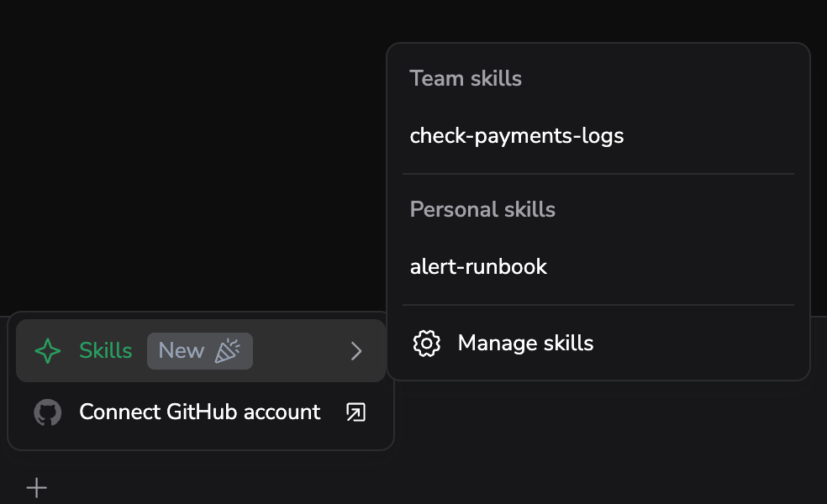The width and height of the screenshot is (827, 504).
Task: Click the divider line below check-payments-logs
Action: 598,173
